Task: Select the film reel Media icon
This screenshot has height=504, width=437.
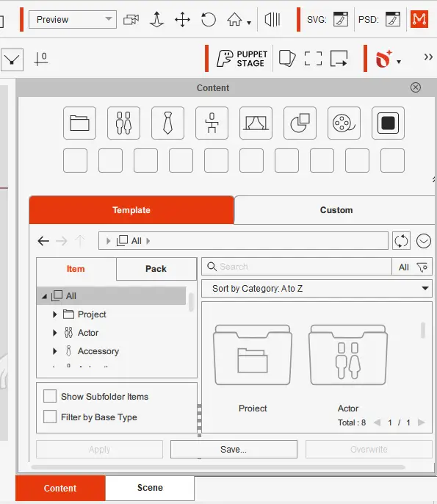Action: pyautogui.click(x=344, y=123)
